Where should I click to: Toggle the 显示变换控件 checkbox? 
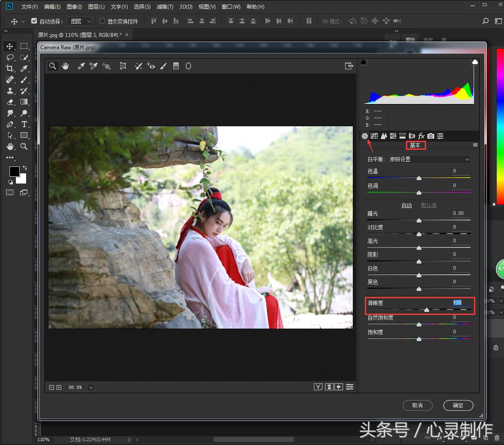[x=102, y=21]
